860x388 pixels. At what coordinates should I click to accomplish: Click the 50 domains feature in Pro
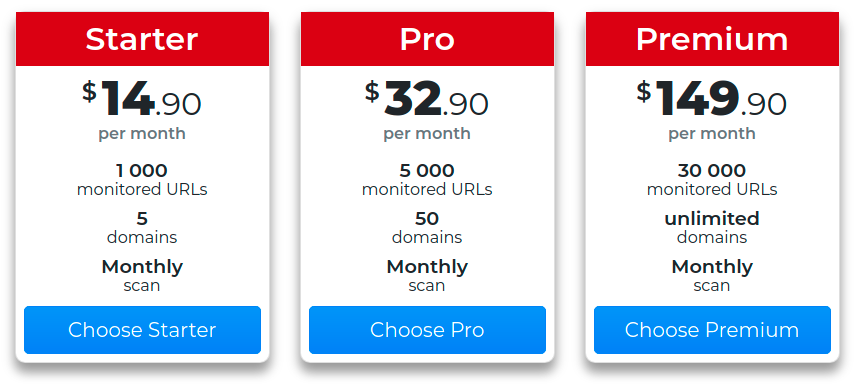pyautogui.click(x=427, y=228)
